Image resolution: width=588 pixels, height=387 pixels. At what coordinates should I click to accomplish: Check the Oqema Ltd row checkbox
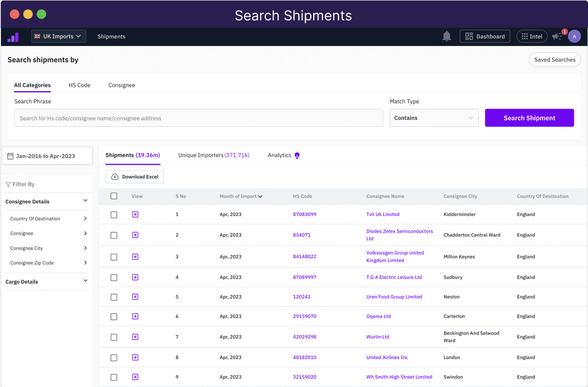[x=114, y=316]
